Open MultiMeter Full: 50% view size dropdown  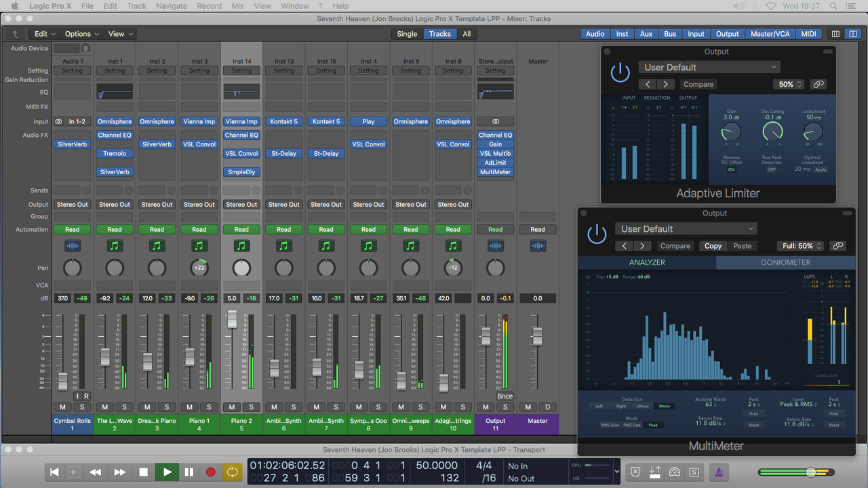coord(800,246)
